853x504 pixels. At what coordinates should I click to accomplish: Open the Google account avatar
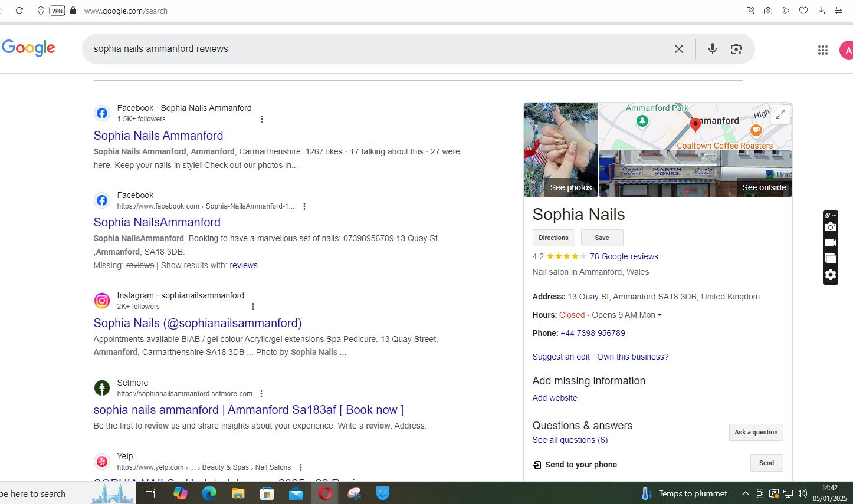pos(846,50)
